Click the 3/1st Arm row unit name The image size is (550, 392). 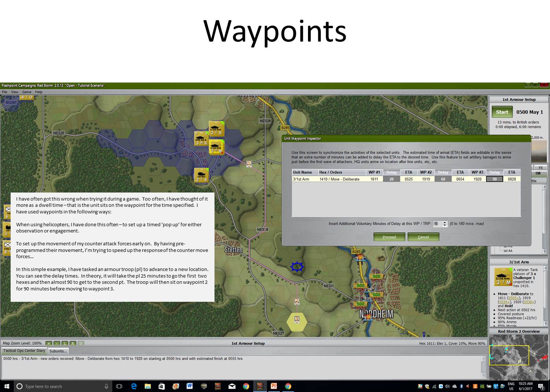[x=301, y=179]
